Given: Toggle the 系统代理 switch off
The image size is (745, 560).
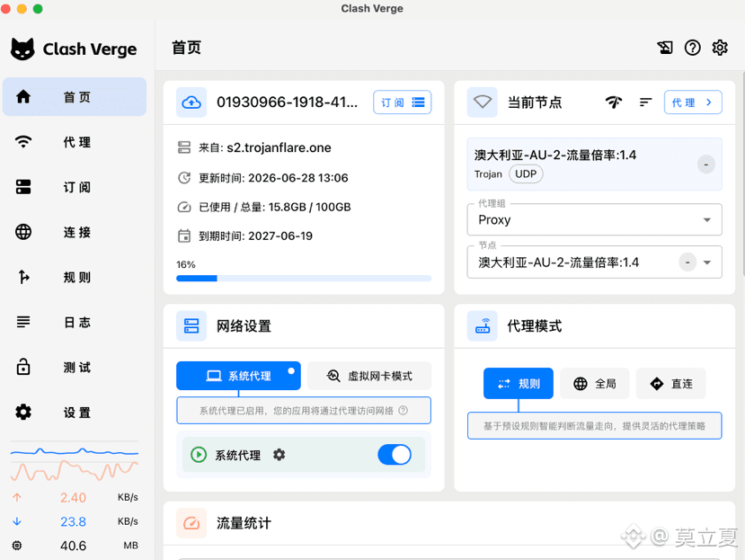Looking at the screenshot, I should tap(395, 455).
